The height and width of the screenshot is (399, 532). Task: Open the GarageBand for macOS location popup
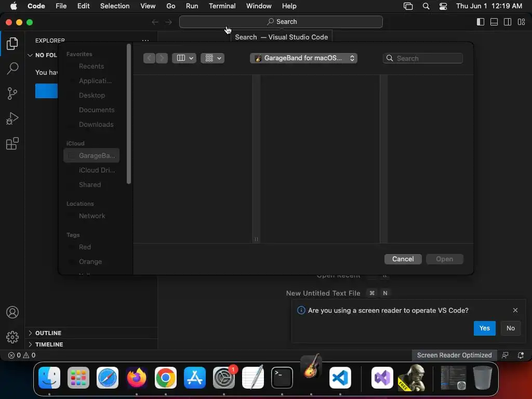(x=303, y=58)
